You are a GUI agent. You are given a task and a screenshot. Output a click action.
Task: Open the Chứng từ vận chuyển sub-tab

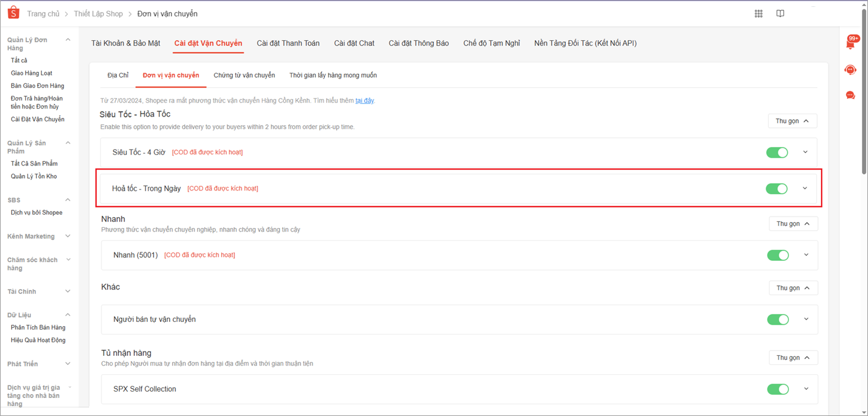(x=244, y=75)
